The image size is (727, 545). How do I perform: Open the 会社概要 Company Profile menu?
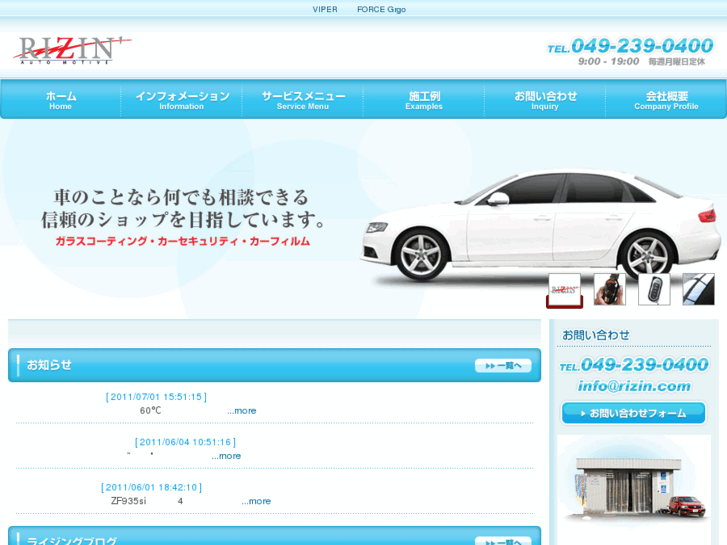pos(666,100)
